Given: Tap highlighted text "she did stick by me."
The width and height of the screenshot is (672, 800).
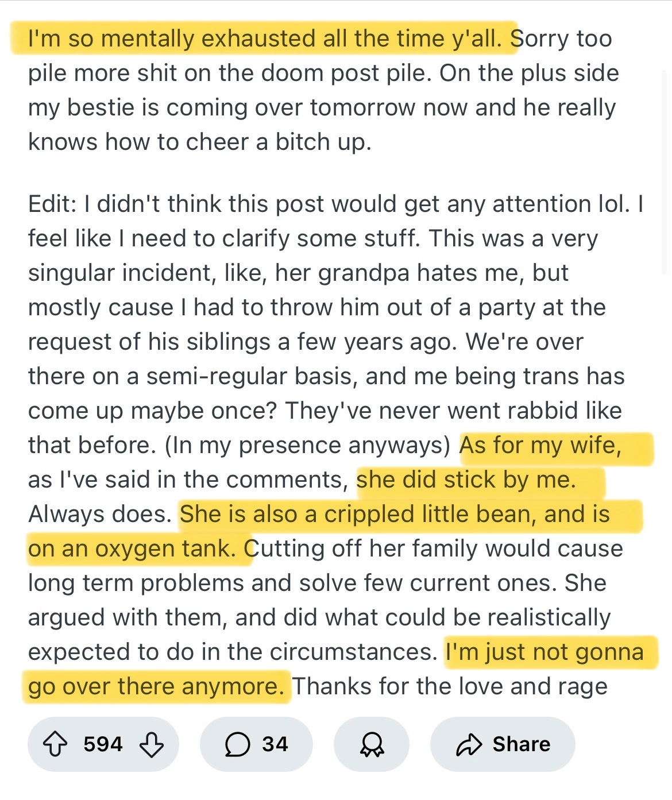Looking at the screenshot, I should pos(466,480).
